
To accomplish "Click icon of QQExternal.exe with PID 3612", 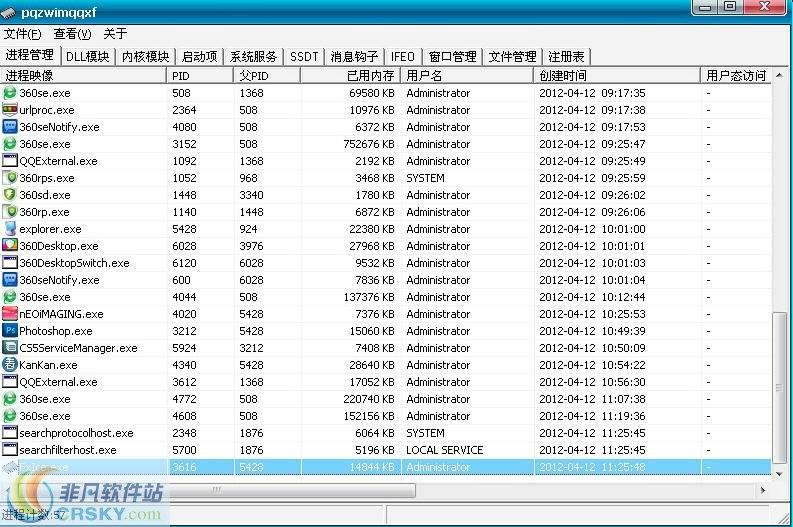I will point(10,382).
